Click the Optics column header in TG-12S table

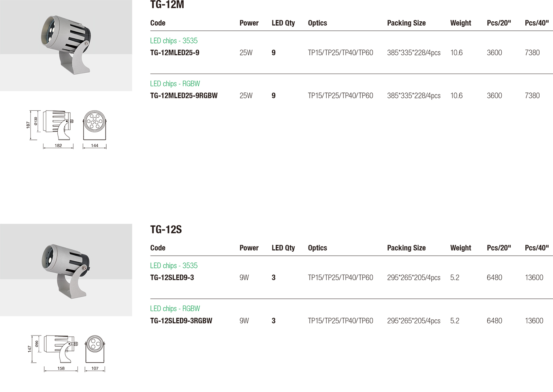(318, 248)
